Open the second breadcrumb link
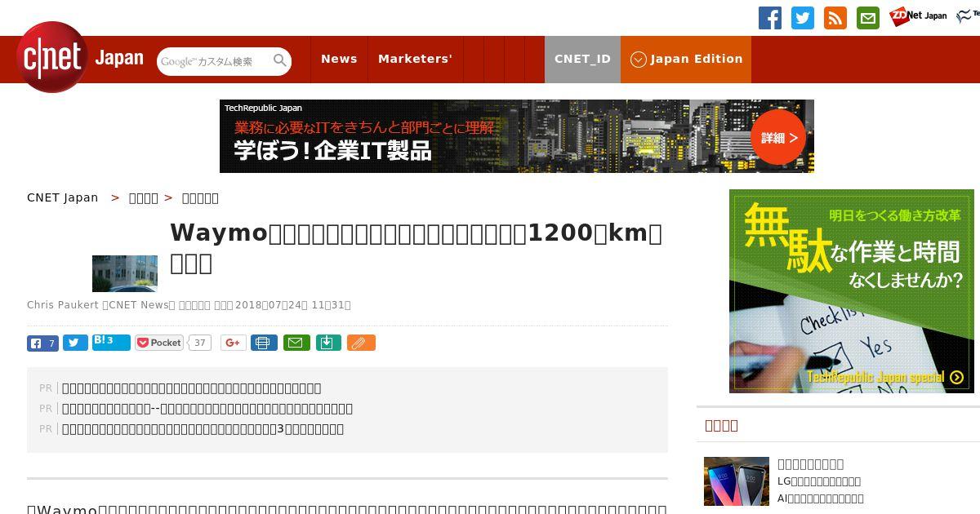980x514 pixels. point(143,197)
